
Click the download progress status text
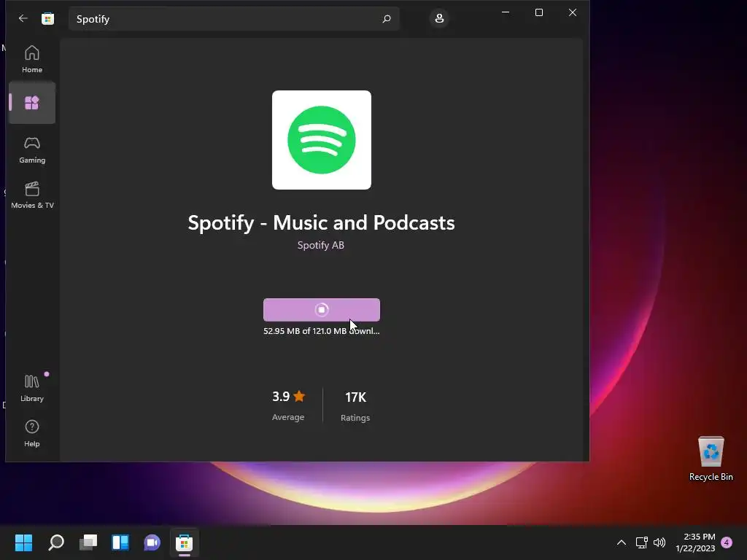322,331
